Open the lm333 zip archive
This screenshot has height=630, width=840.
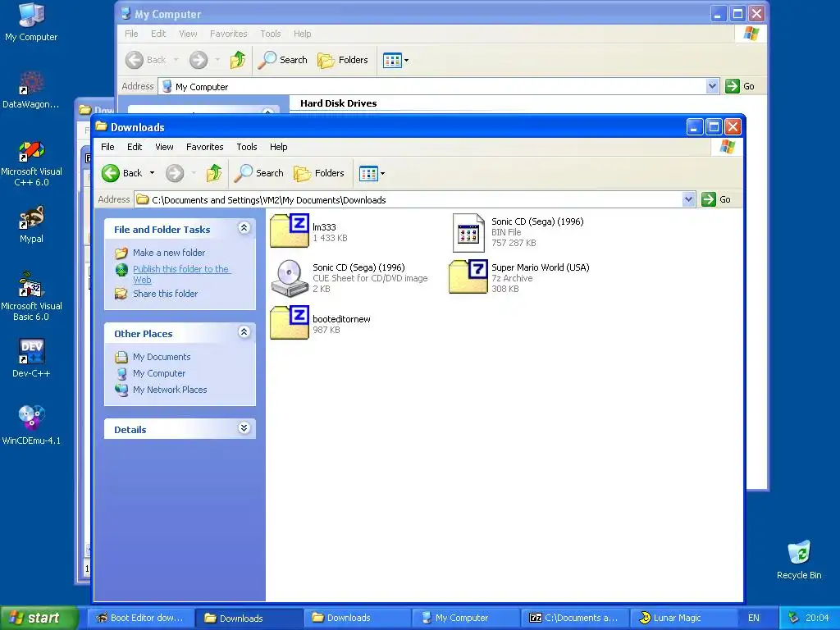[x=290, y=231]
